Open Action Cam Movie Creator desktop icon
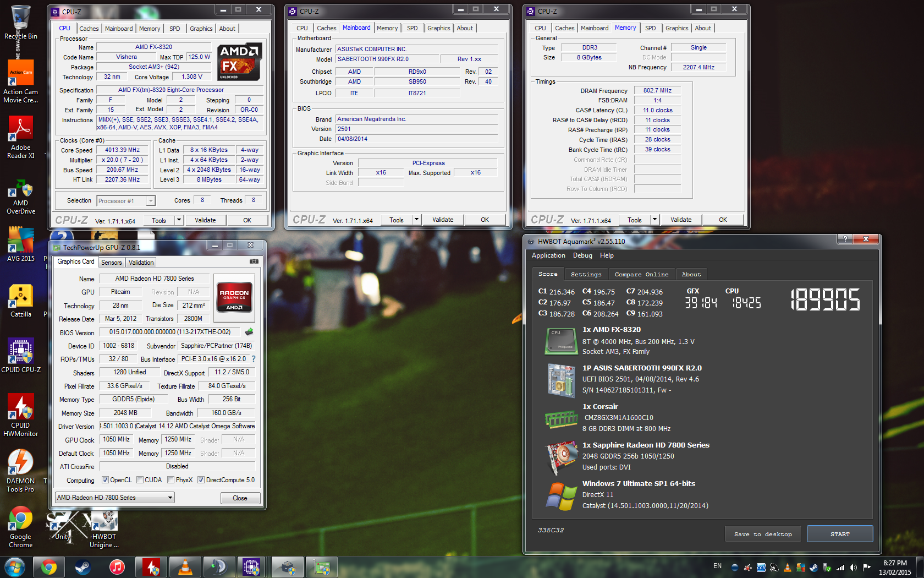Image resolution: width=924 pixels, height=578 pixels. (x=21, y=81)
